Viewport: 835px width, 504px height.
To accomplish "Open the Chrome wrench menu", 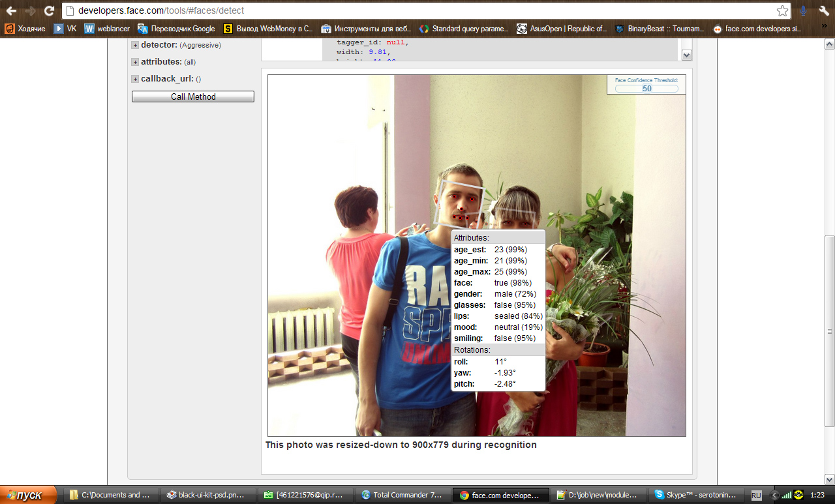I will pos(824,10).
